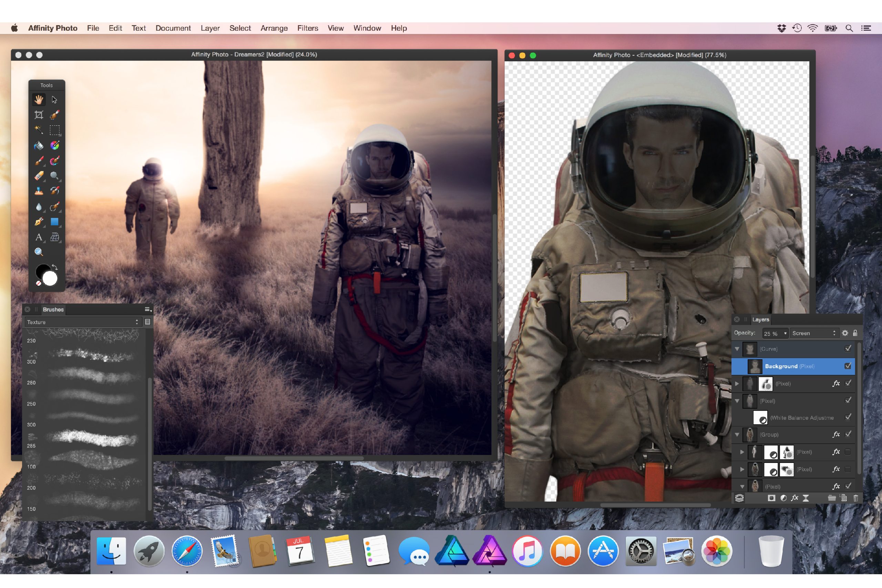Open the Filters menu
This screenshot has height=588, width=882.
(308, 28)
